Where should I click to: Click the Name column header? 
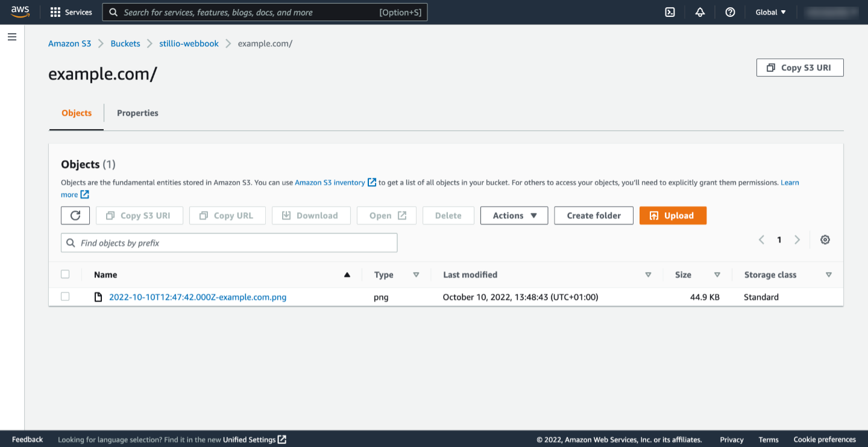click(105, 274)
